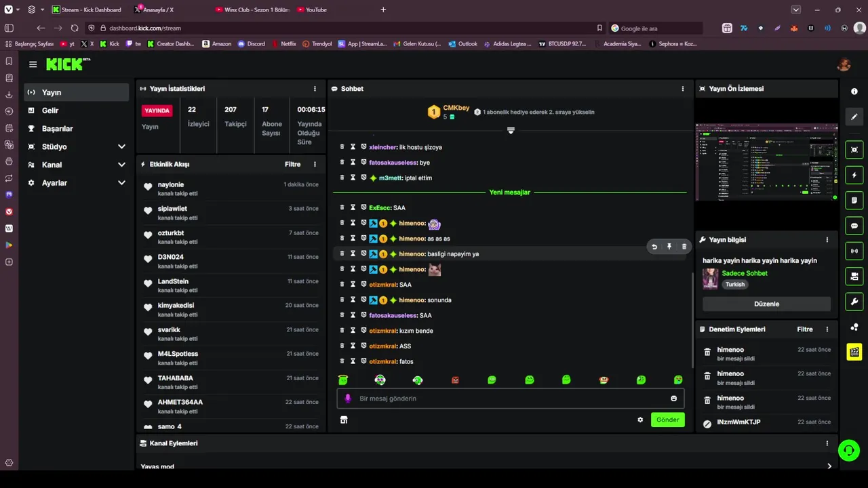Click the yellow clapperboard clip icon

(x=854, y=352)
